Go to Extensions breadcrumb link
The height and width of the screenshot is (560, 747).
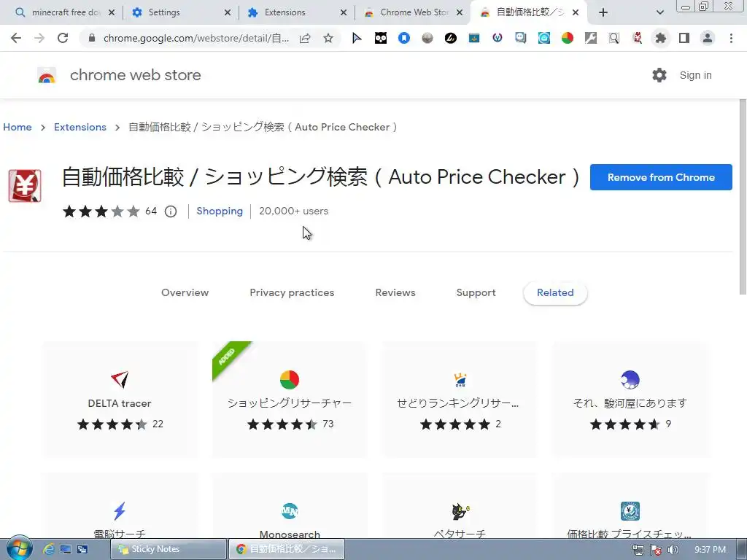pyautogui.click(x=80, y=127)
